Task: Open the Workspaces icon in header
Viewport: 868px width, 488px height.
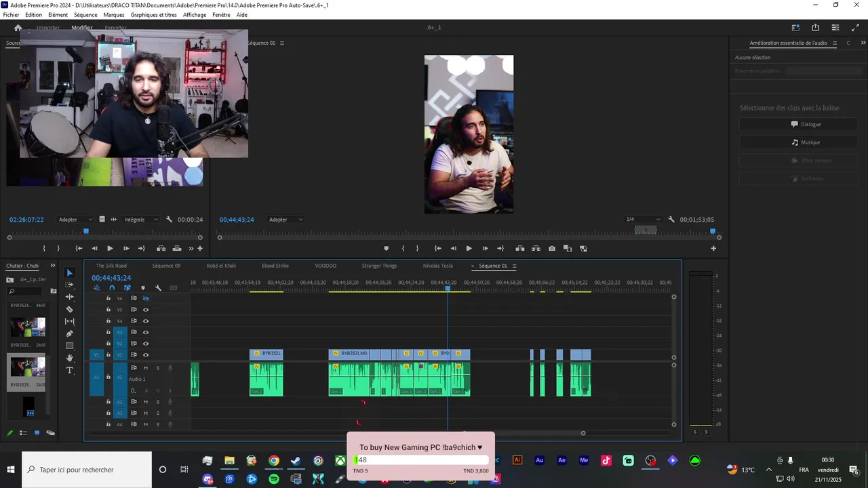Action: 795,28
